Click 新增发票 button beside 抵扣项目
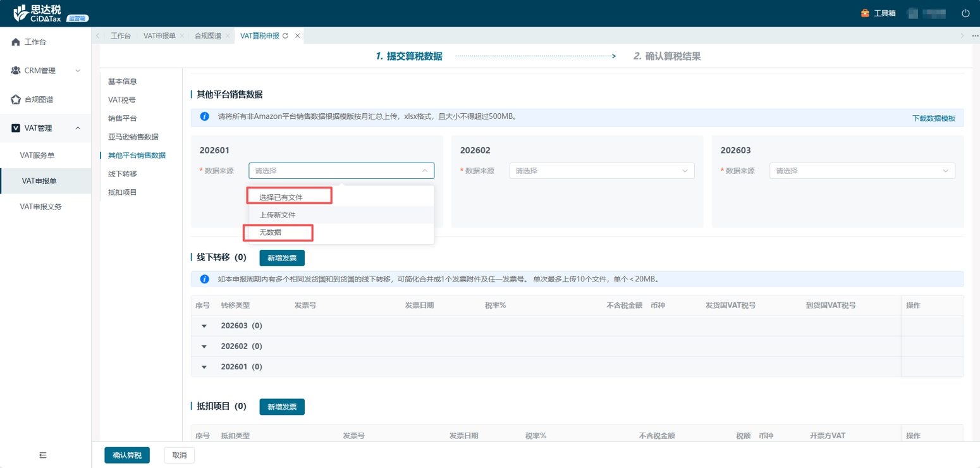Image resolution: width=980 pixels, height=468 pixels. pos(282,407)
